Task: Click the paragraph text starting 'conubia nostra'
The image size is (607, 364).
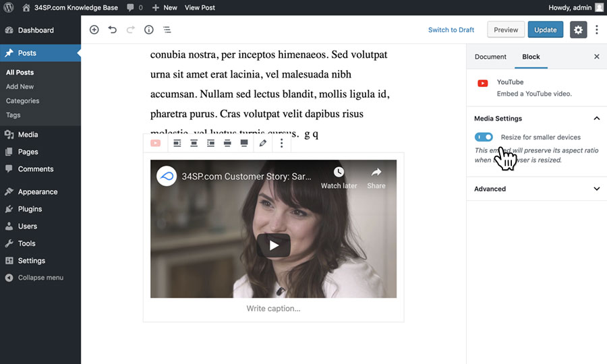Action: point(270,94)
